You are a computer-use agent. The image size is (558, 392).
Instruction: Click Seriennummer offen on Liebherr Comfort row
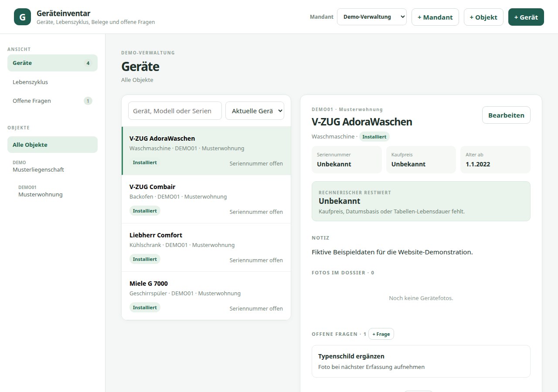[256, 260]
